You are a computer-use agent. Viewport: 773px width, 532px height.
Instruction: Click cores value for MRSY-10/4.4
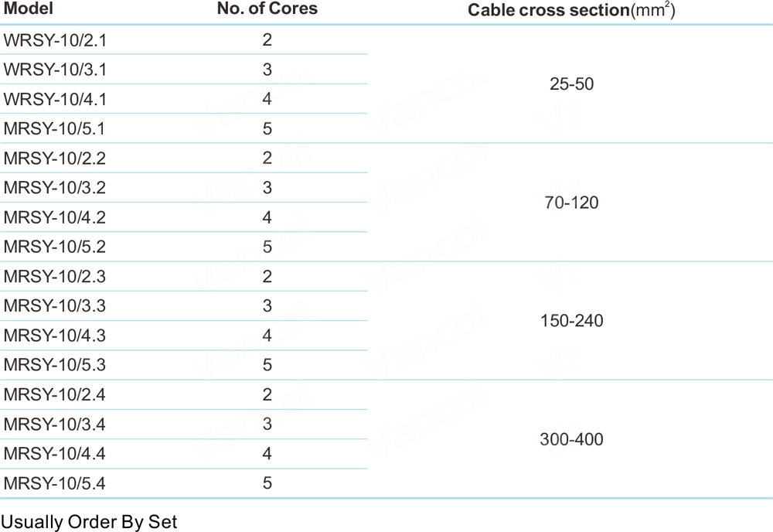[267, 454]
